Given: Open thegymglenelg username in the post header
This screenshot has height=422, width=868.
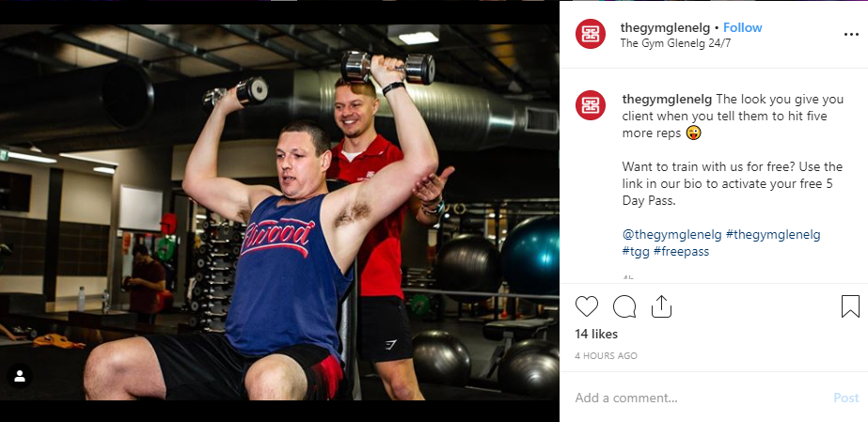Looking at the screenshot, I should click(666, 27).
